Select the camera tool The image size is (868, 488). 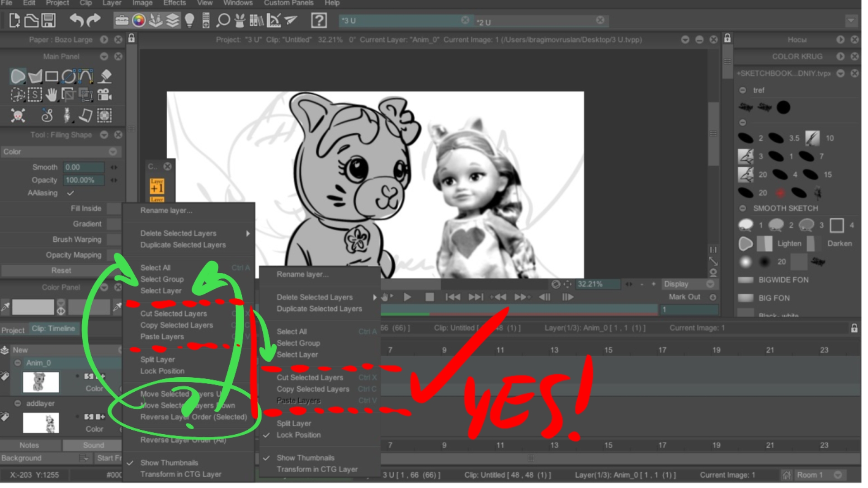tap(104, 95)
